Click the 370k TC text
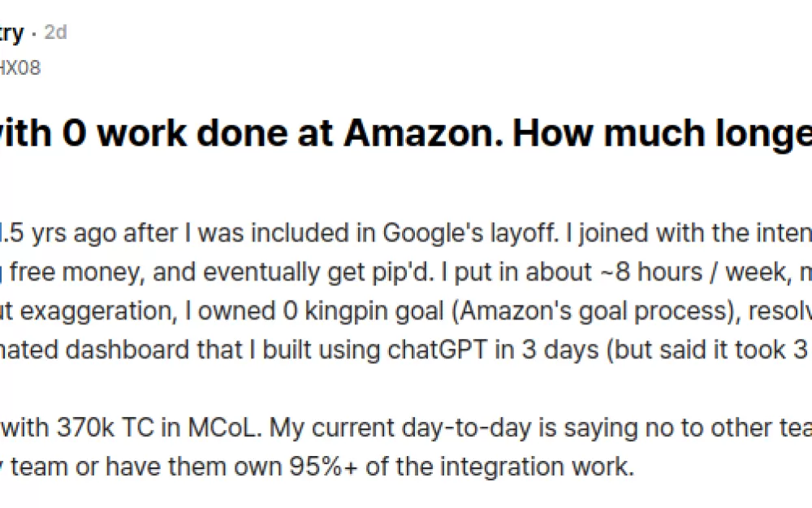Image resolution: width=812 pixels, height=508 pixels. [106, 428]
